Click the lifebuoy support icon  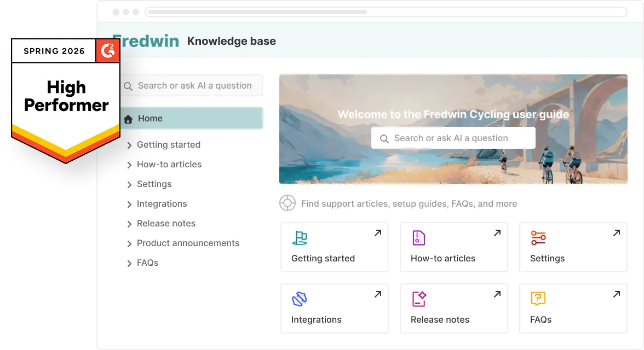[287, 203]
